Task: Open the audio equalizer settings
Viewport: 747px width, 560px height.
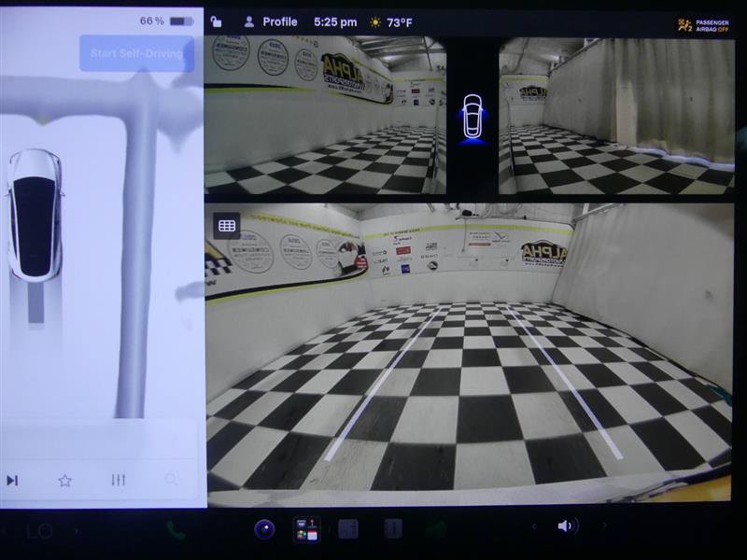Action: [119, 480]
